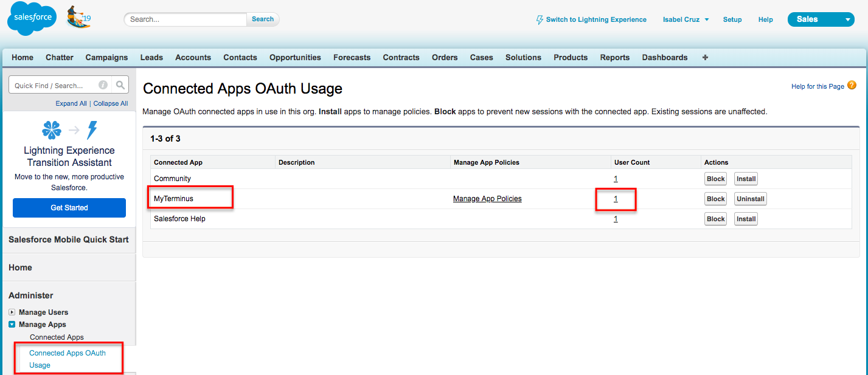868x375 pixels.
Task: Open Community user count link
Action: click(616, 179)
